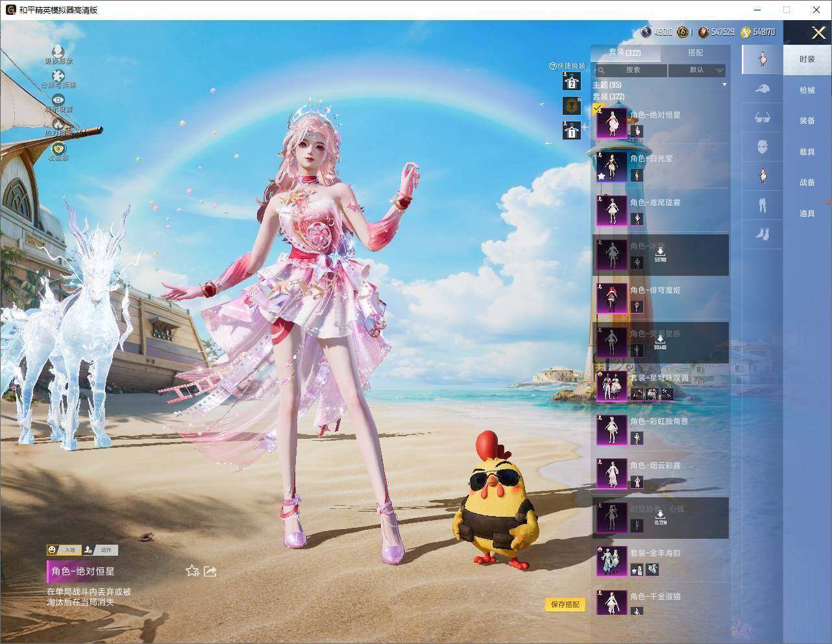Toggle the 入场 entrance emote option

pos(63,550)
